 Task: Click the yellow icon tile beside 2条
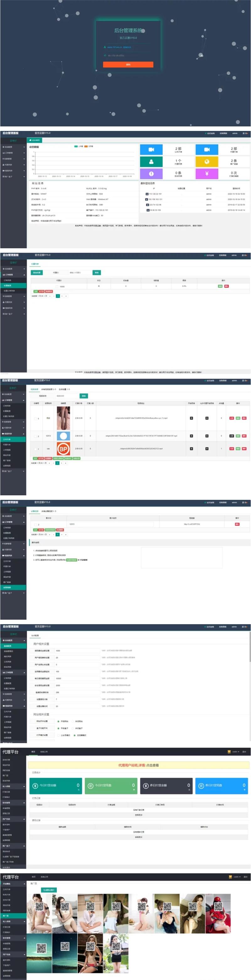click(206, 161)
